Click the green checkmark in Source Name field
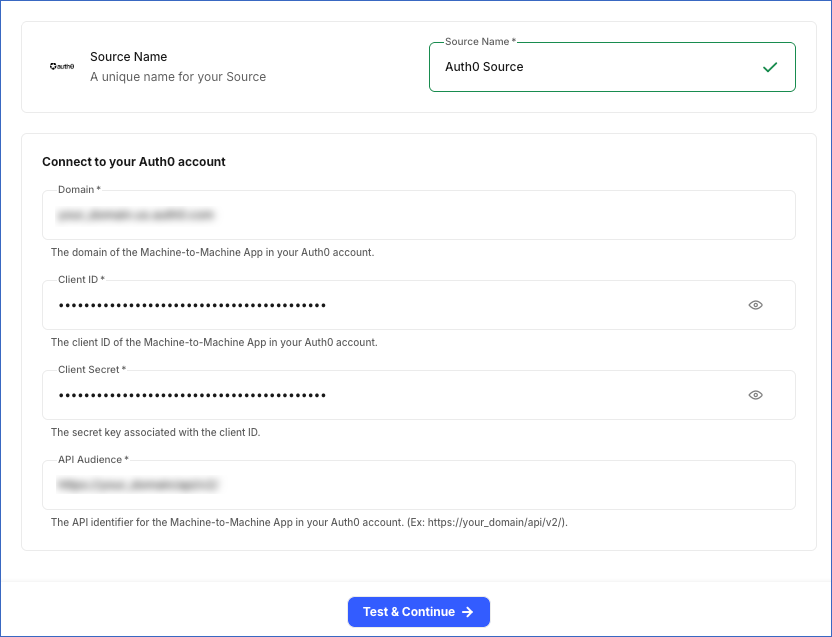This screenshot has height=637, width=832. pos(770,67)
